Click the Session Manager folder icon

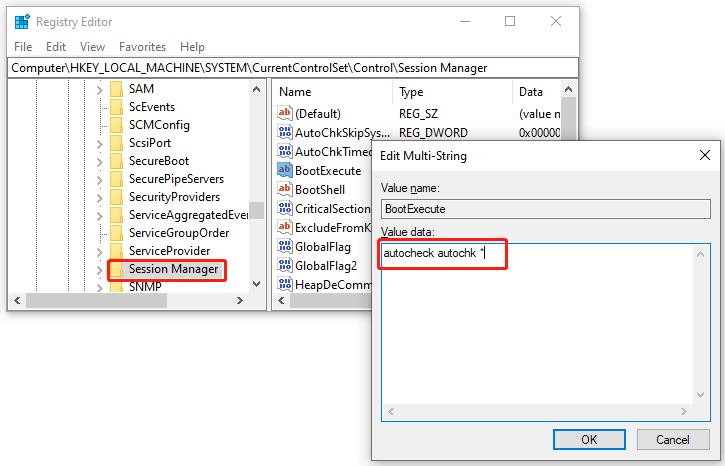[x=116, y=269]
